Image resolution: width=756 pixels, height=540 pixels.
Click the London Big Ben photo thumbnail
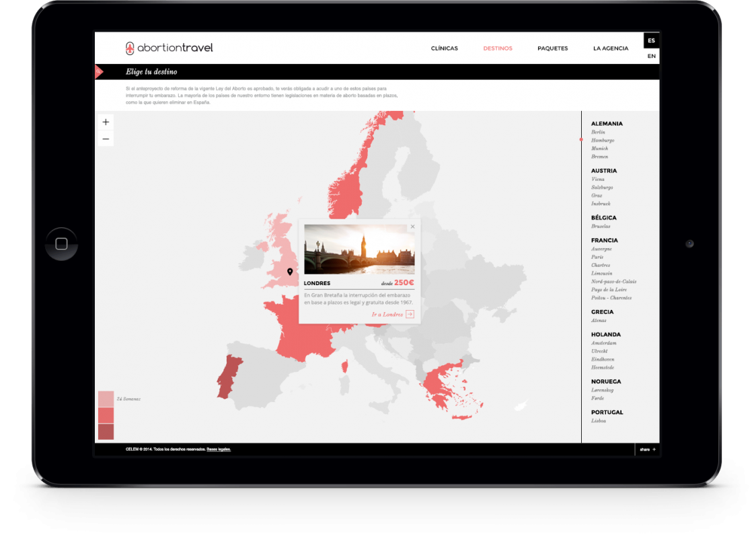(x=359, y=249)
